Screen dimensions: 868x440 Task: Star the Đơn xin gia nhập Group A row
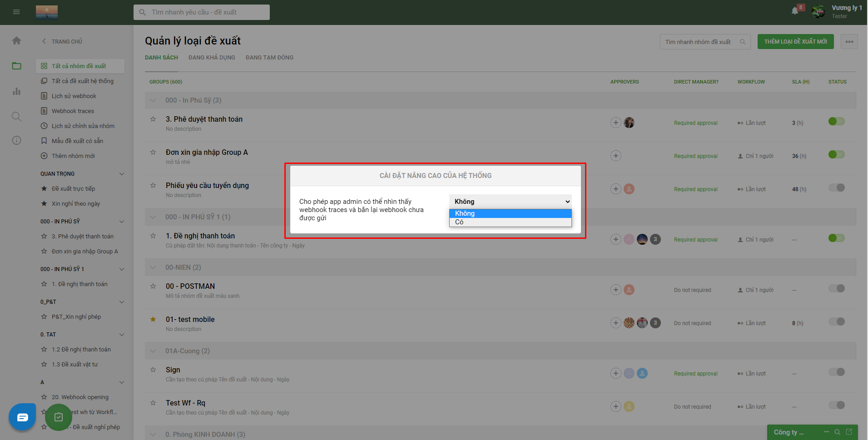pos(153,152)
